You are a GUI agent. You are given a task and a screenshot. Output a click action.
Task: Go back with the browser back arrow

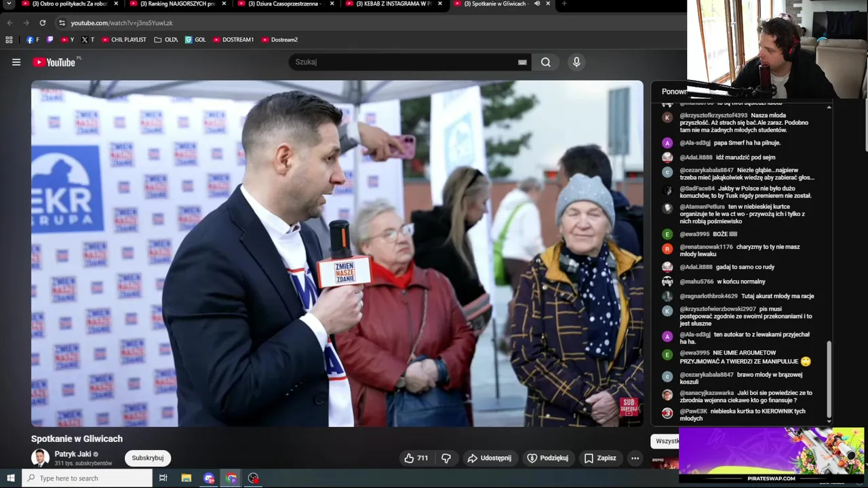pyautogui.click(x=10, y=22)
